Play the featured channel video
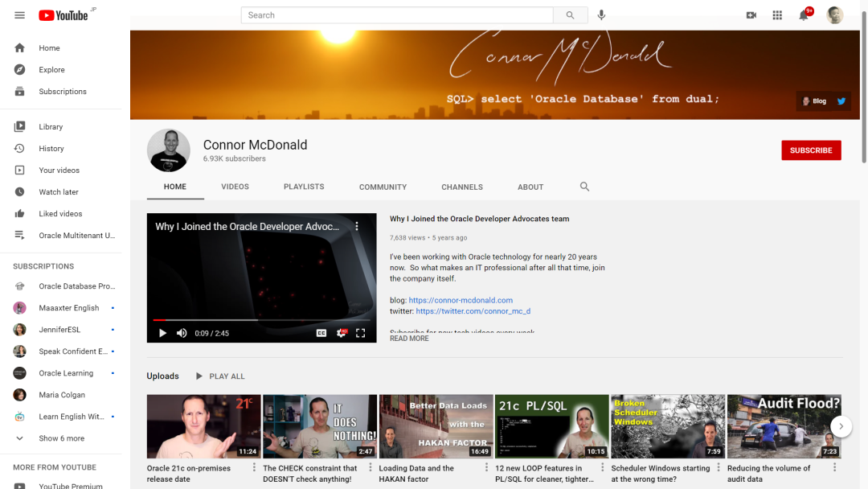868x489 pixels. [162, 333]
